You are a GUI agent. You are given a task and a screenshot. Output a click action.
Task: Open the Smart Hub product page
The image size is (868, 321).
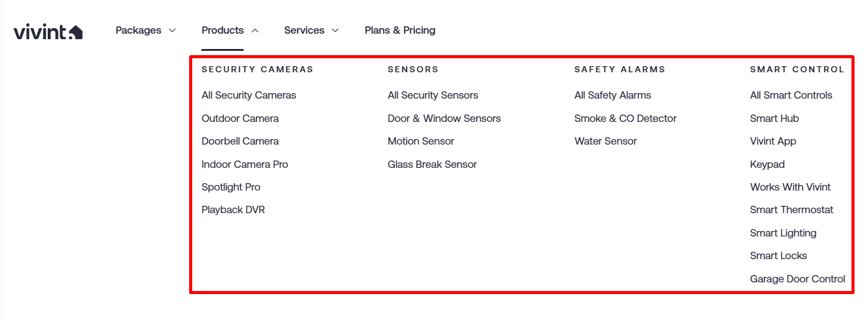tap(774, 118)
